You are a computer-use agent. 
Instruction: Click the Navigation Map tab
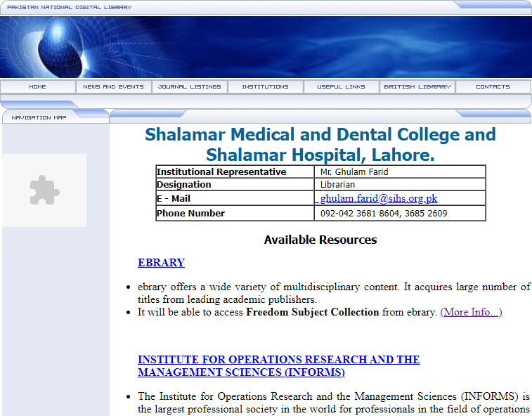39,118
